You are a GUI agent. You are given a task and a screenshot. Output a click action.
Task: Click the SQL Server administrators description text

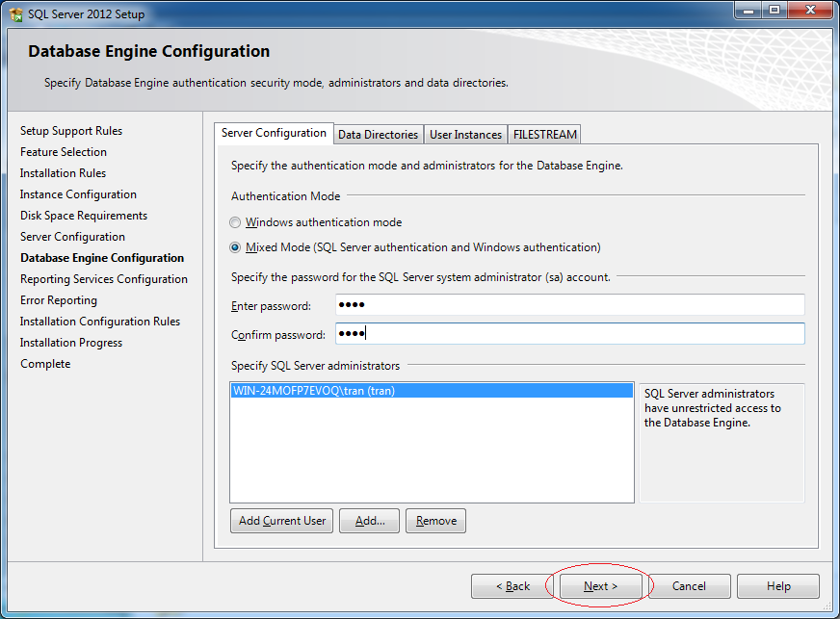713,408
